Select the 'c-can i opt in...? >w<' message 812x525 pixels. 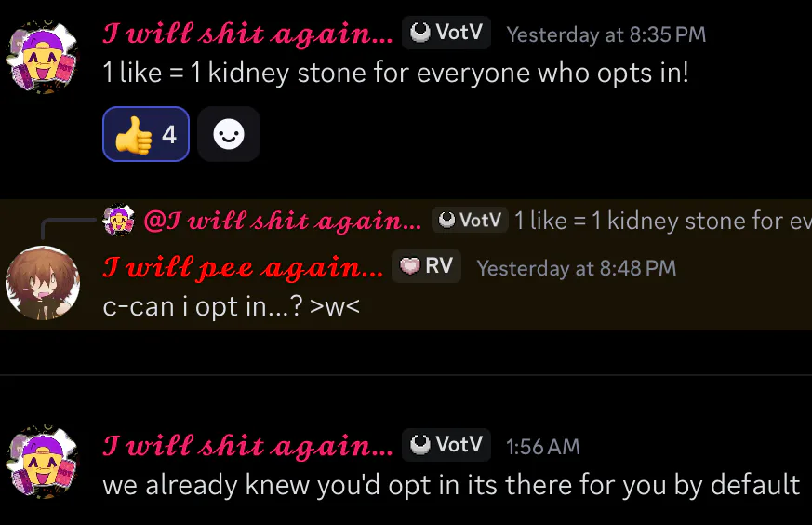(231, 307)
